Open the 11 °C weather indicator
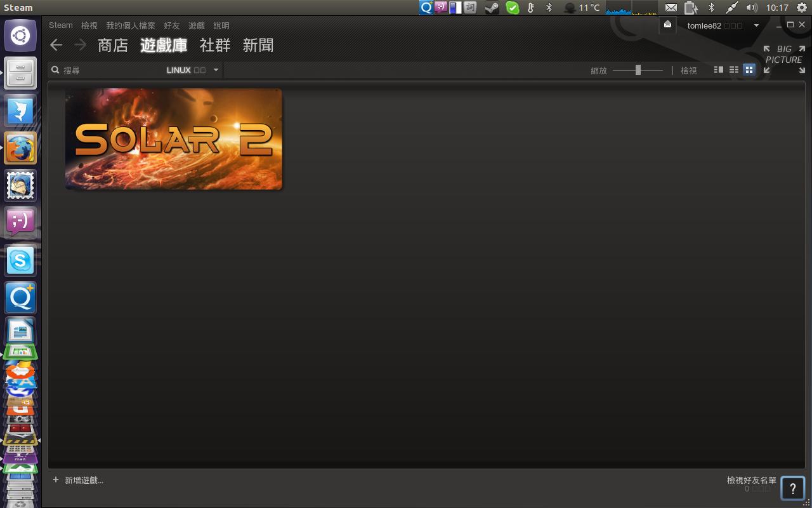Image resolution: width=812 pixels, height=508 pixels. [x=582, y=8]
